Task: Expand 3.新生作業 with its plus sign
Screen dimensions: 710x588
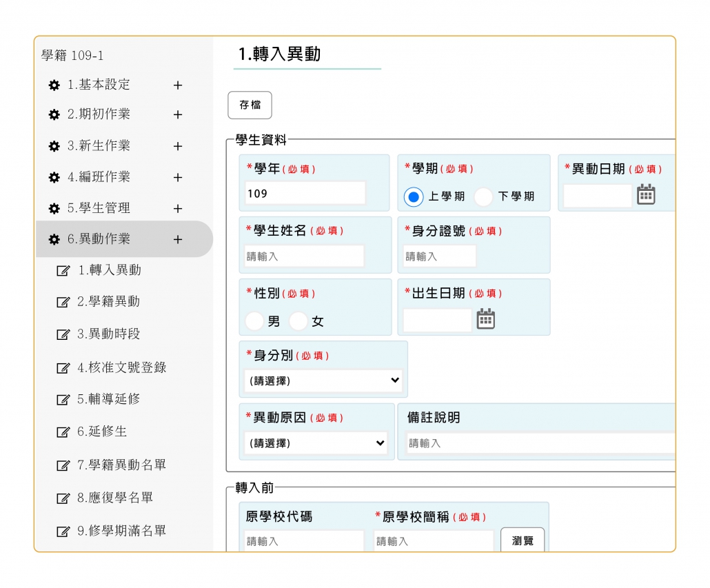Action: coord(178,147)
